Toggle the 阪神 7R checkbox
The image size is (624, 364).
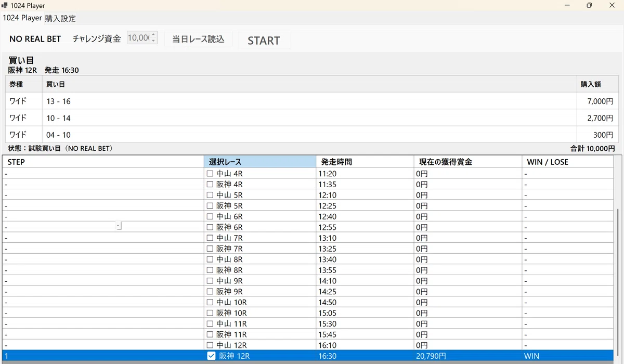pos(210,249)
